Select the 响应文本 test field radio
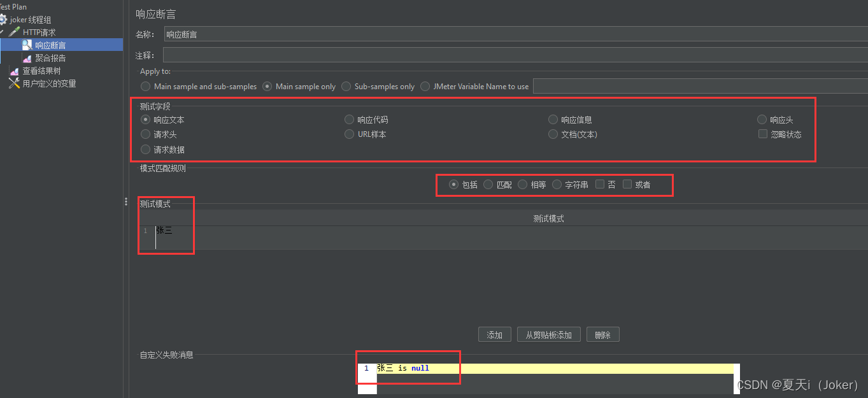868x398 pixels. tap(145, 119)
